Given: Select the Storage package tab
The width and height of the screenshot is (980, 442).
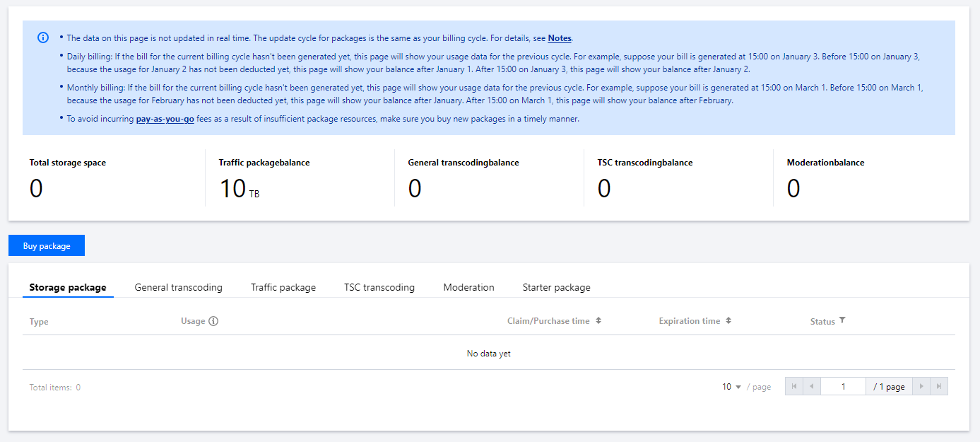Looking at the screenshot, I should [68, 287].
